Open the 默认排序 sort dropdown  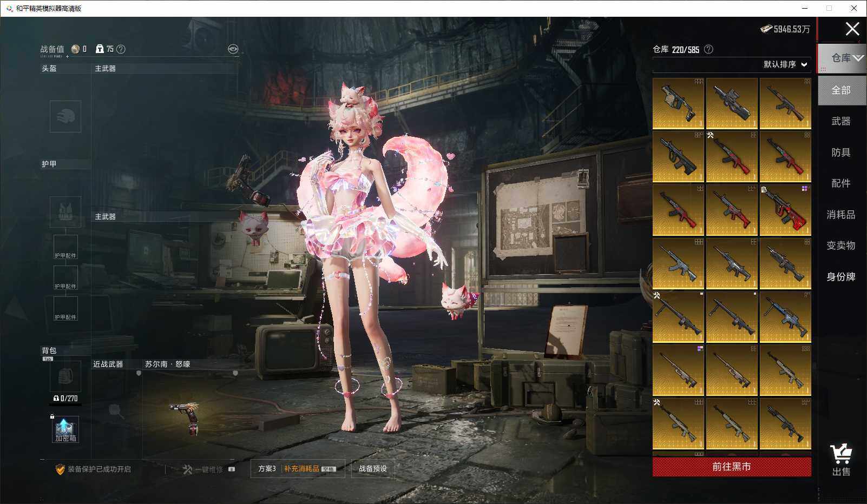[785, 64]
